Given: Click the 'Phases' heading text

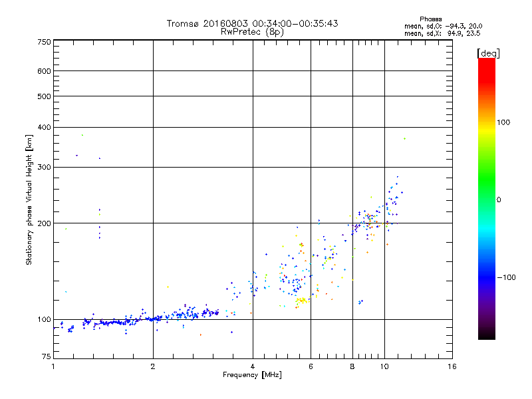Looking at the screenshot, I should tap(430, 19).
